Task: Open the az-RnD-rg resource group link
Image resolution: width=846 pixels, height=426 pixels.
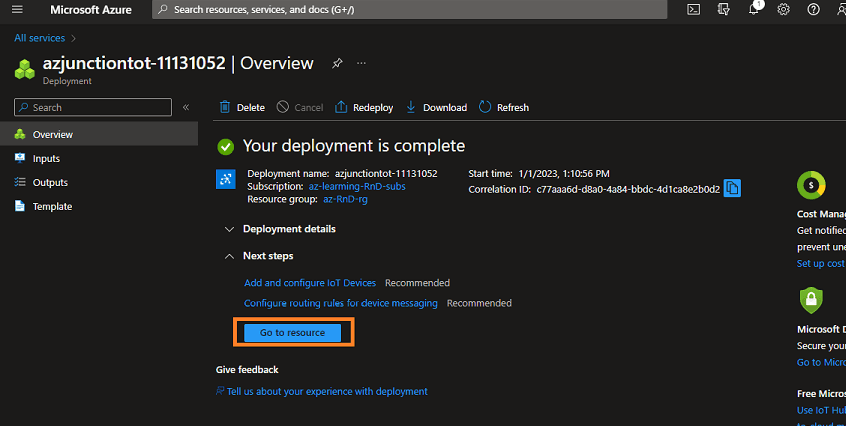Action: coord(345,199)
